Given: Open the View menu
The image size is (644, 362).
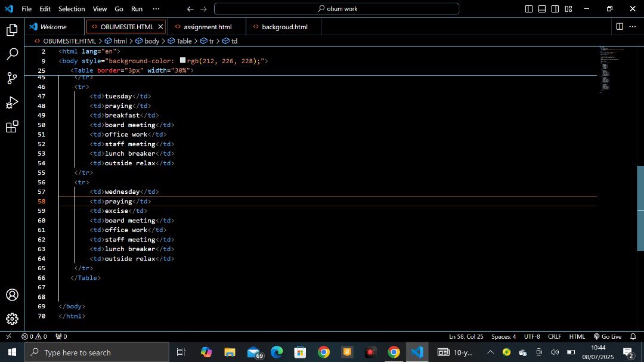Looking at the screenshot, I should pos(100,8).
